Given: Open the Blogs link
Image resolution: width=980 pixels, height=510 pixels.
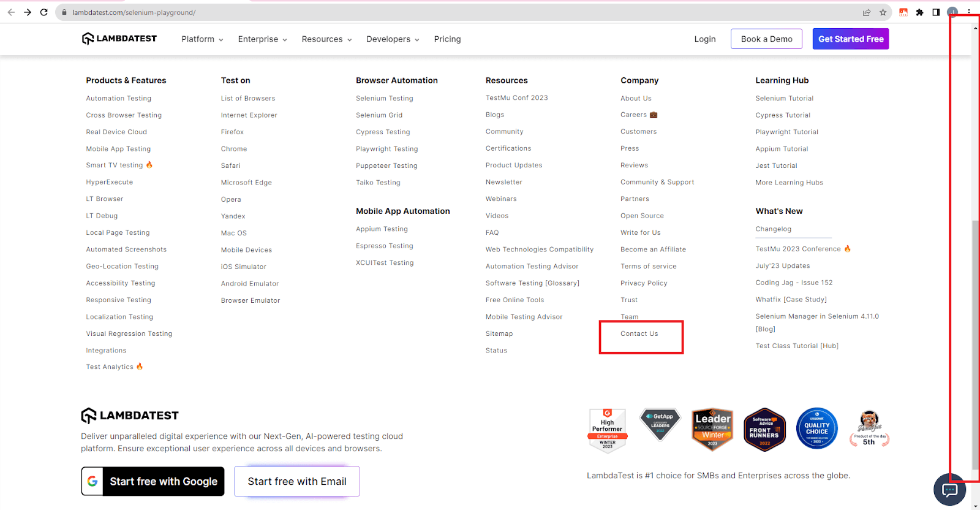Looking at the screenshot, I should (x=495, y=115).
